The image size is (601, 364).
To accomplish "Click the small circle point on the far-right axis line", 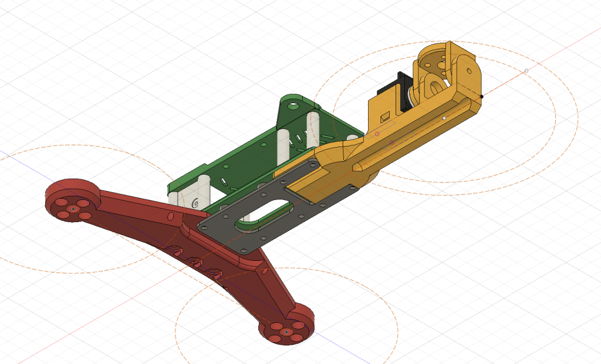I will tap(526, 71).
